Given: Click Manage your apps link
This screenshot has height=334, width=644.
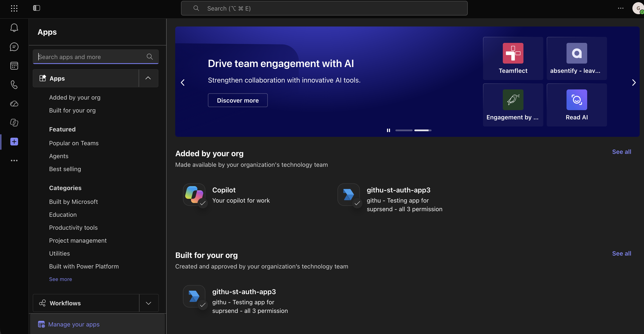Looking at the screenshot, I should pyautogui.click(x=74, y=324).
